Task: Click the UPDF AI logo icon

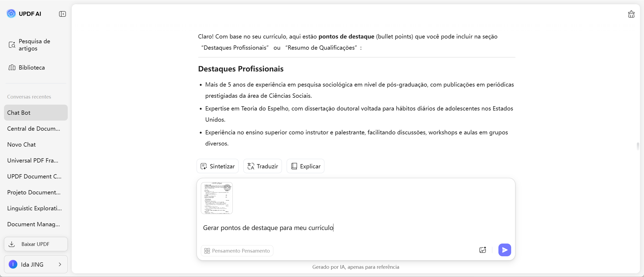Action: pyautogui.click(x=11, y=14)
